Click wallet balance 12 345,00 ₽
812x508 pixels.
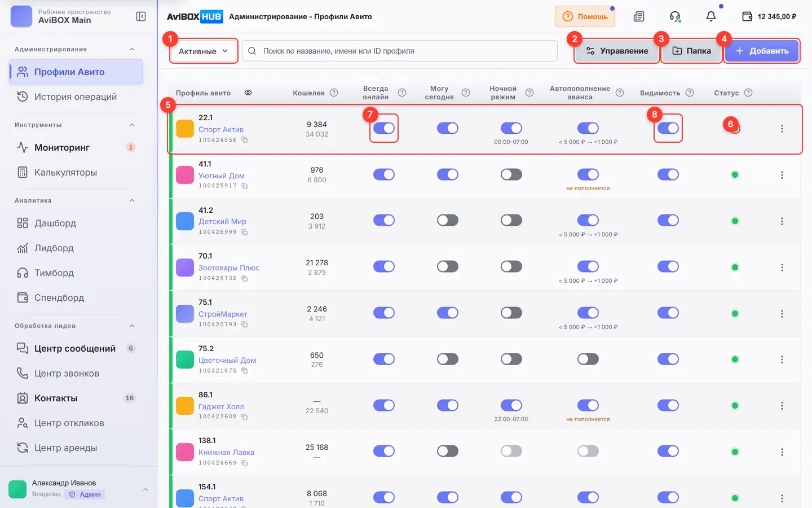[x=769, y=16]
